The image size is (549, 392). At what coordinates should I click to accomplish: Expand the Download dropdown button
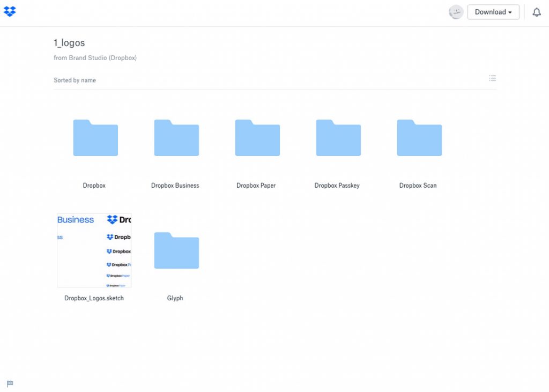tap(493, 12)
